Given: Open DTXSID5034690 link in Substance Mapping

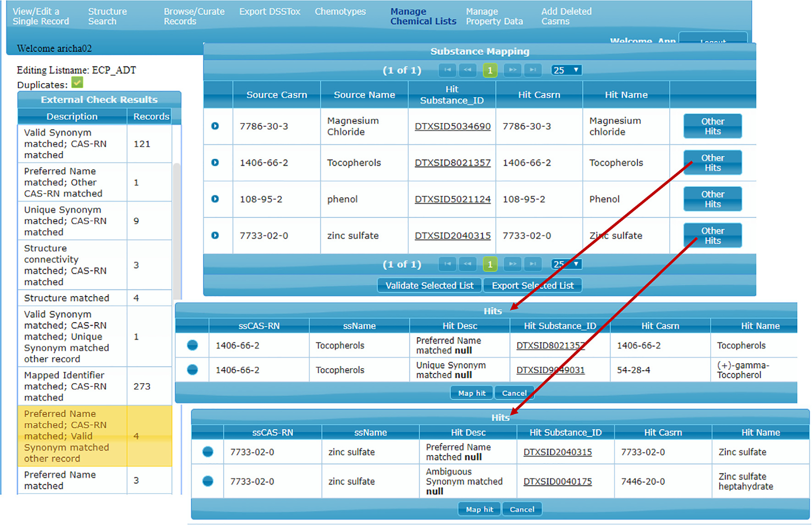Looking at the screenshot, I should [452, 126].
